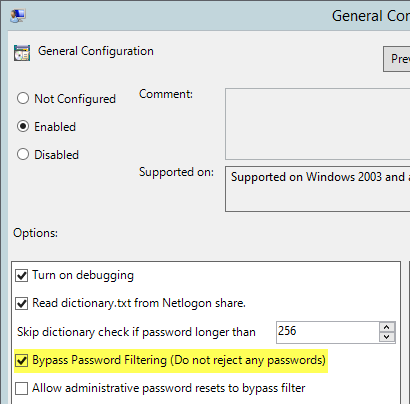Decrease password length with down arrow
This screenshot has height=404, width=410.
click(387, 337)
